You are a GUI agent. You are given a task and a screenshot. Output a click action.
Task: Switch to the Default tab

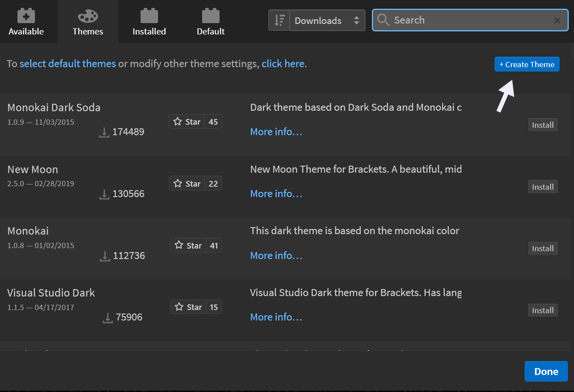click(x=211, y=22)
